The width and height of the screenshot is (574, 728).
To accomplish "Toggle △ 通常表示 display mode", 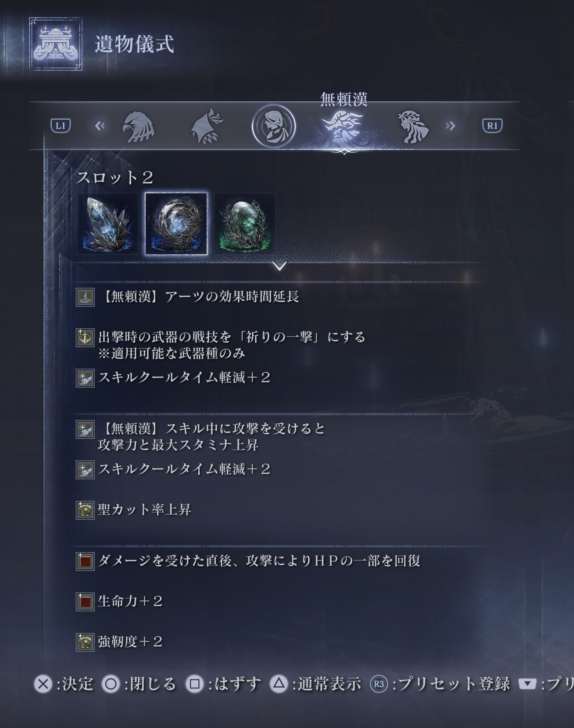I will click(316, 684).
